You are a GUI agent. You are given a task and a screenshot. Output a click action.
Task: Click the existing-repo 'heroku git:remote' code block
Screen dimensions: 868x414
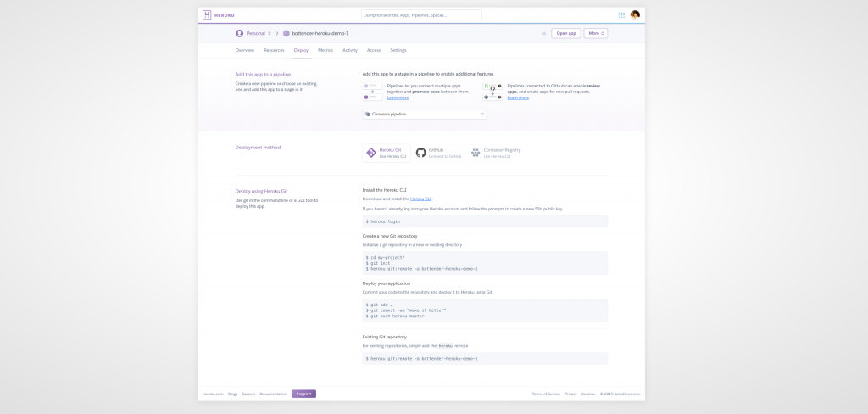tap(485, 359)
